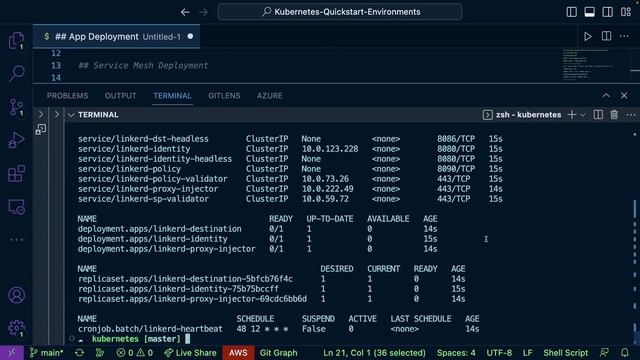Create a new terminal with plus
This screenshot has height=360, width=640.
pos(572,115)
